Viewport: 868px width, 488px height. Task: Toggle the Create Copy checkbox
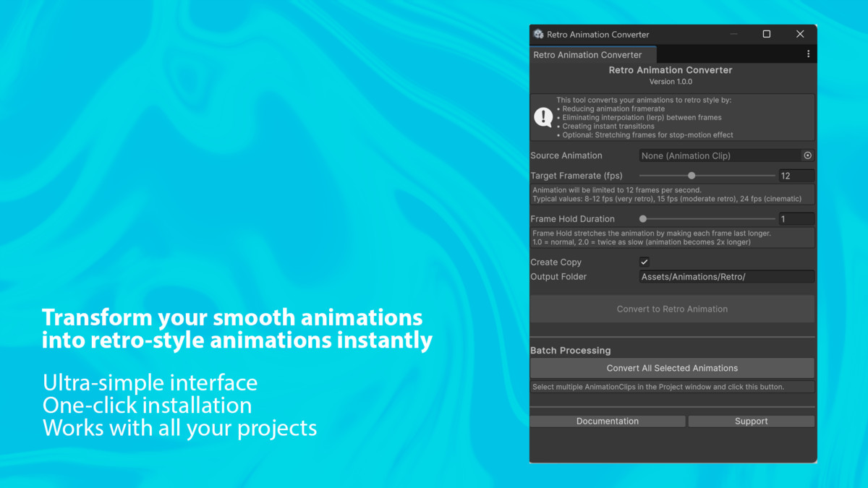pos(644,262)
